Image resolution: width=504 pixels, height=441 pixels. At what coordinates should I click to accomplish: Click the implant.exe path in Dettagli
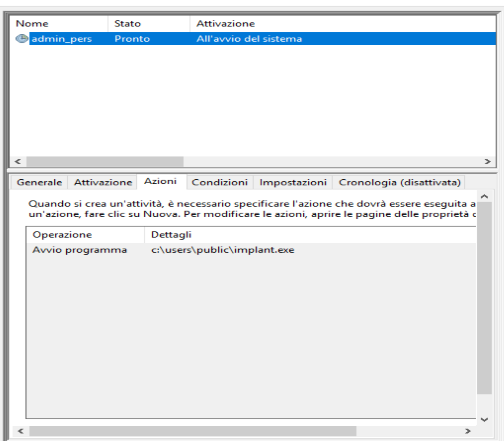point(223,250)
